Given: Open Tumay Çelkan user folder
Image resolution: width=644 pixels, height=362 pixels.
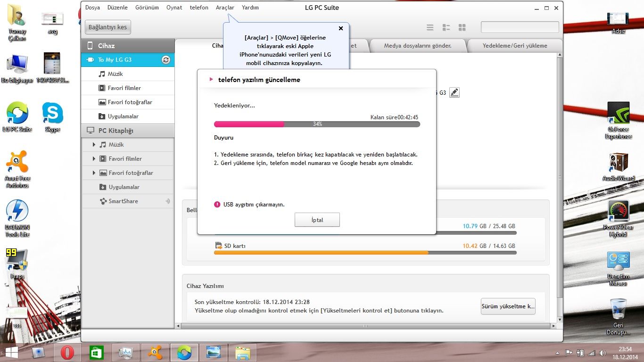Looking at the screenshot, I should pyautogui.click(x=17, y=23).
